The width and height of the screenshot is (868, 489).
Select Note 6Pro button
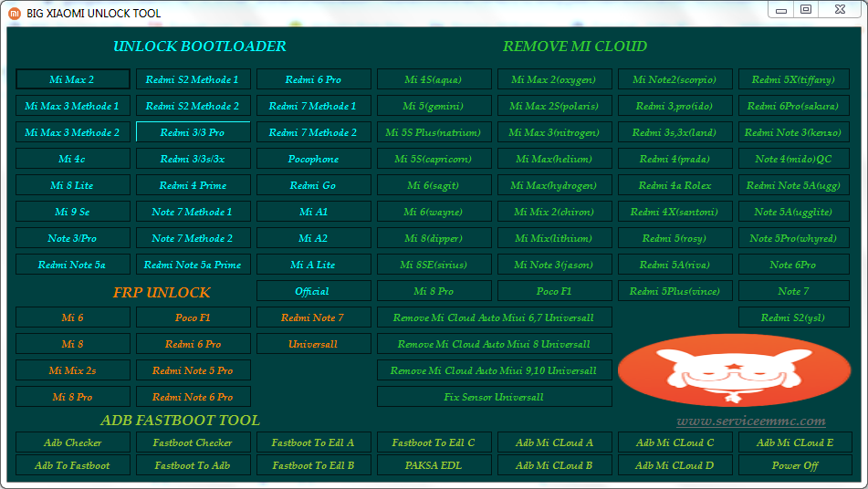click(x=794, y=265)
